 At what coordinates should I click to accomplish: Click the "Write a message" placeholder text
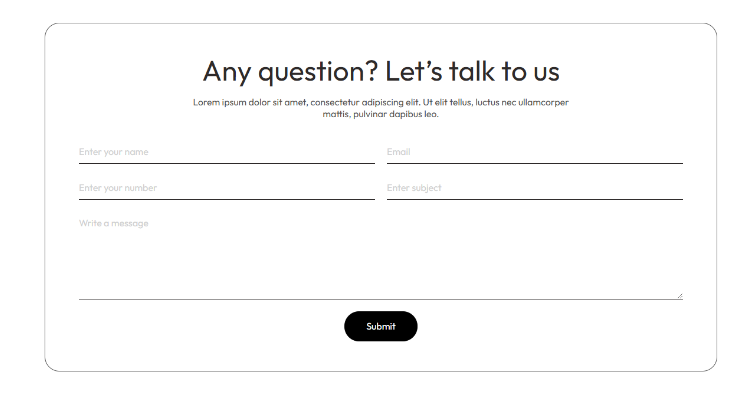114,223
